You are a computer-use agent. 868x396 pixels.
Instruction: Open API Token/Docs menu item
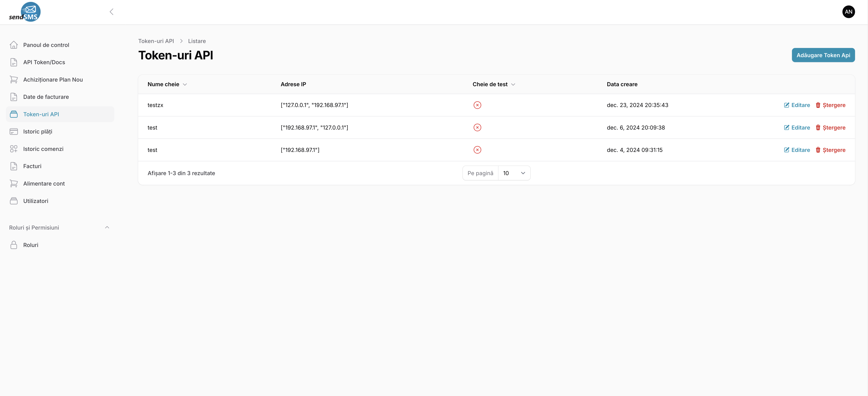[60, 62]
